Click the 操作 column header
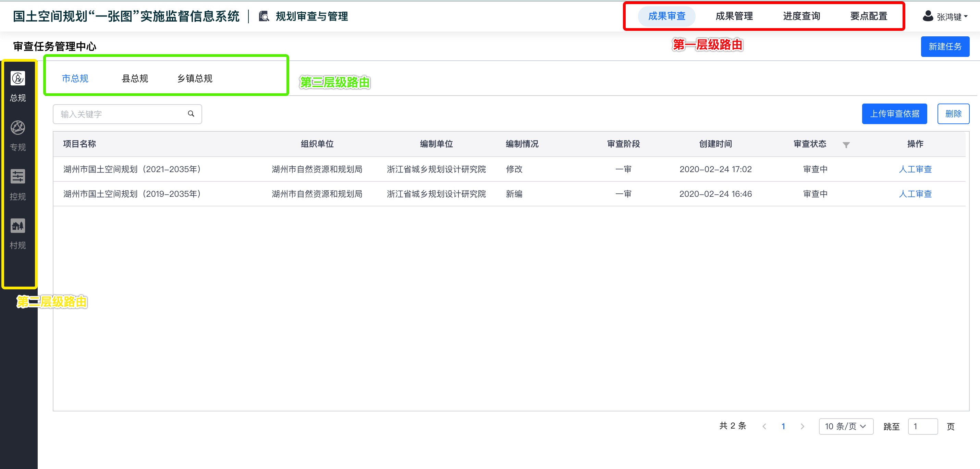Screen dimensions: 980x469 (915, 144)
